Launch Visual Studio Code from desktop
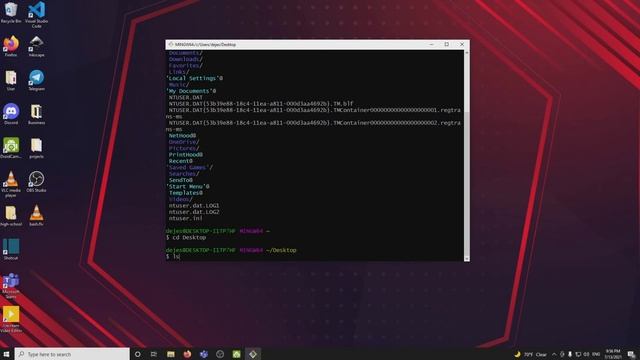 [36, 14]
